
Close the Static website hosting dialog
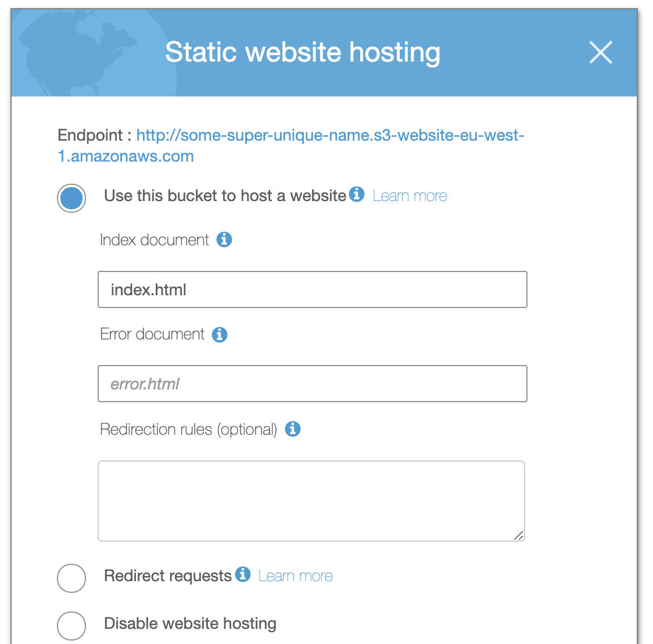(x=601, y=52)
